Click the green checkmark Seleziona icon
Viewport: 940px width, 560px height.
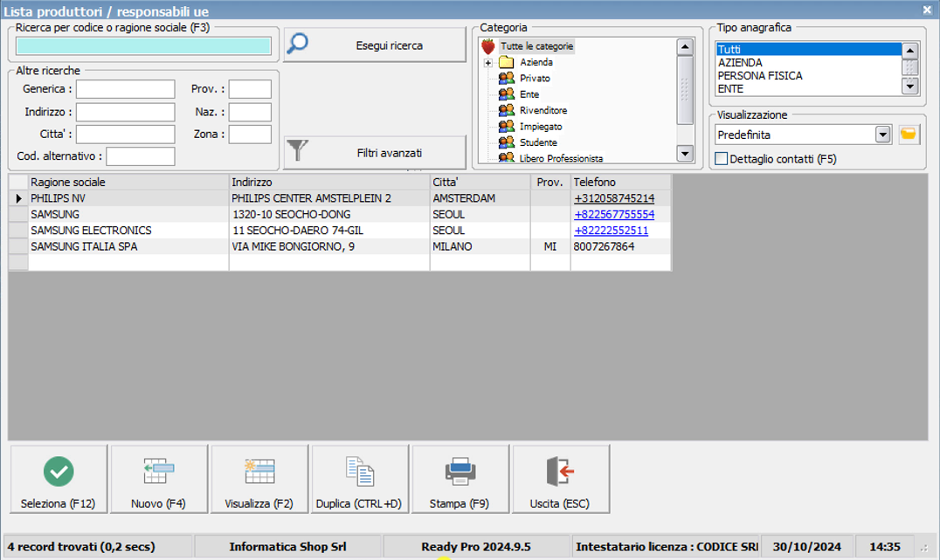click(59, 471)
